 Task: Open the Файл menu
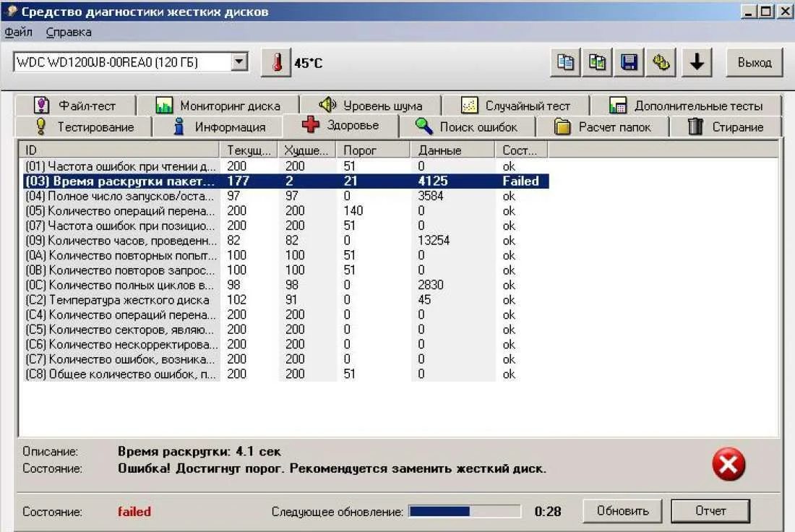click(x=18, y=32)
